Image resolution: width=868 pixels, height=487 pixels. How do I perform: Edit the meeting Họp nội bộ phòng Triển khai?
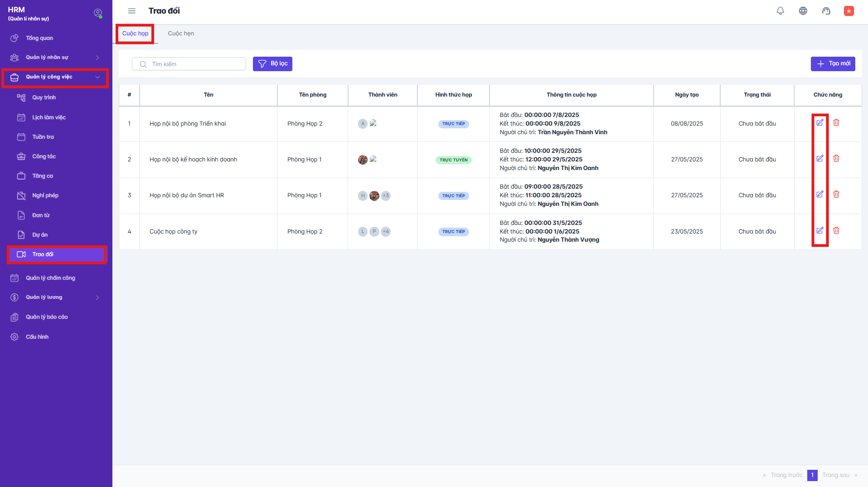(820, 122)
